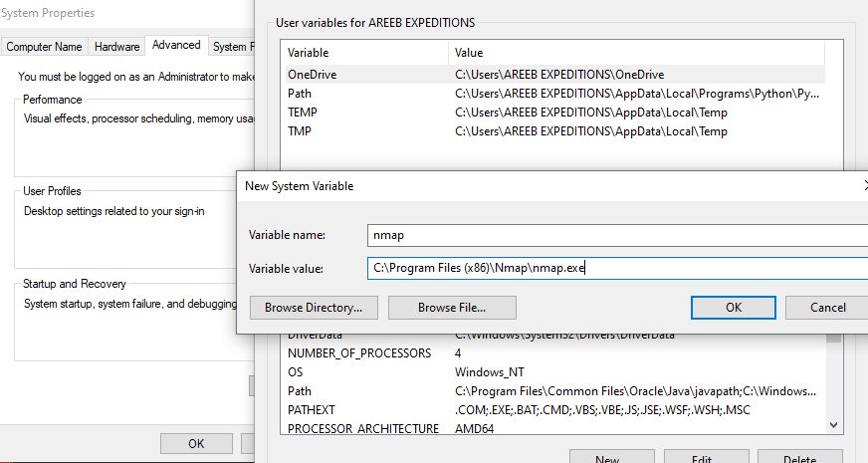Select the NUMBER_OF_PROCESSORS system variable
Image resolution: width=868 pixels, height=463 pixels.
point(554,353)
